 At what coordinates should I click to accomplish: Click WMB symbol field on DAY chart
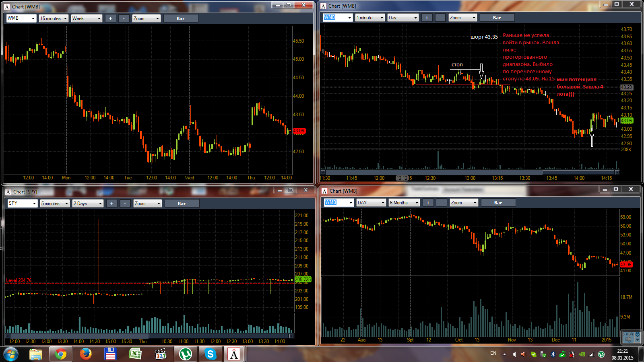(339, 203)
